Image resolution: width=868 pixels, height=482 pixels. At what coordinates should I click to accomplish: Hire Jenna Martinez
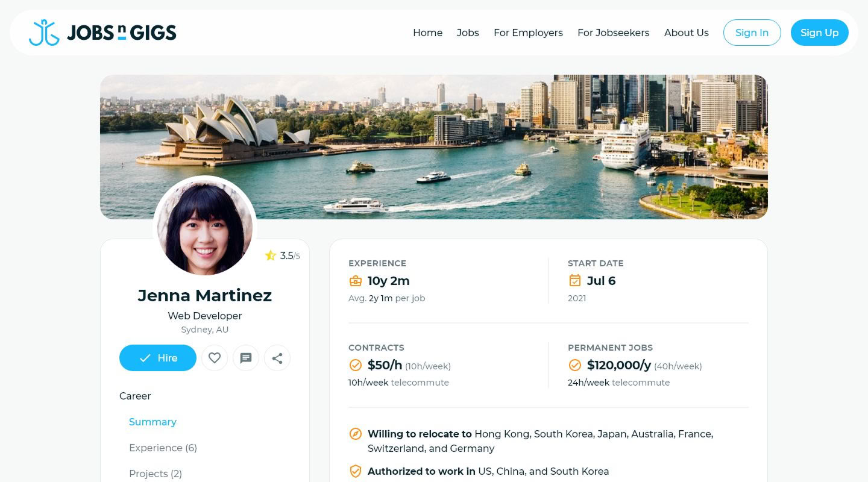coord(158,358)
